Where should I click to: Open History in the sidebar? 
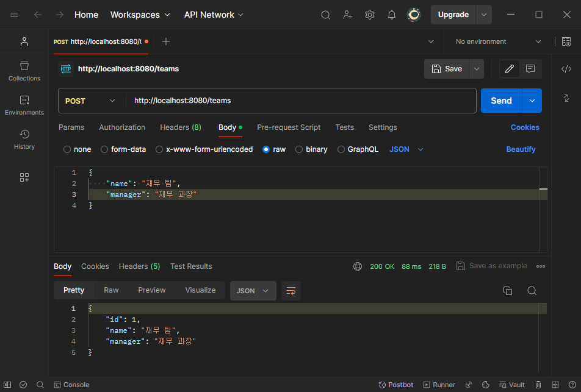(24, 140)
